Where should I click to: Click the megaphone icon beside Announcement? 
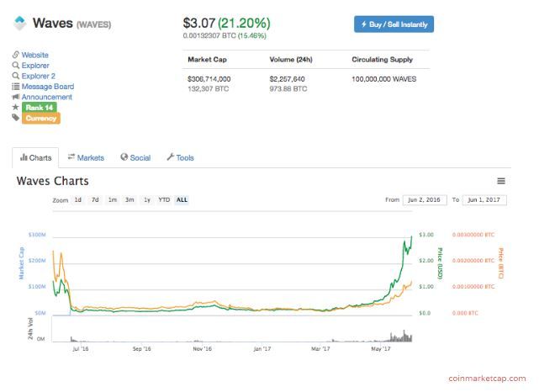pos(16,97)
